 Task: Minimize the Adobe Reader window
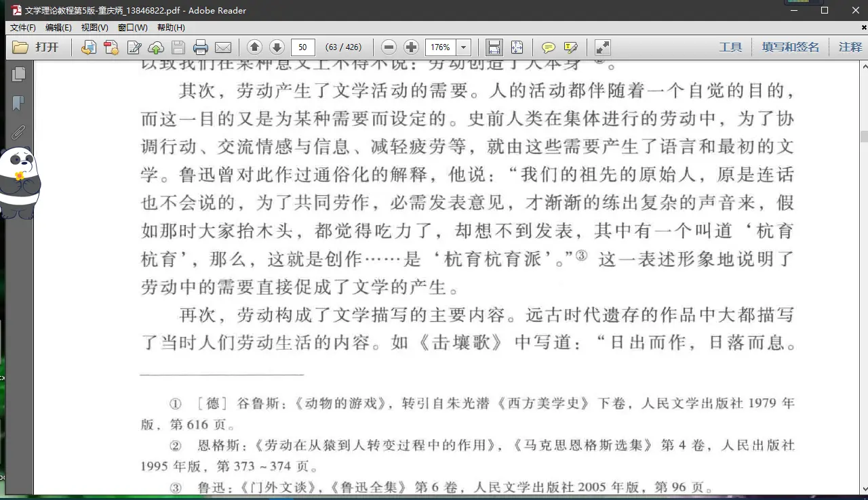click(x=792, y=10)
